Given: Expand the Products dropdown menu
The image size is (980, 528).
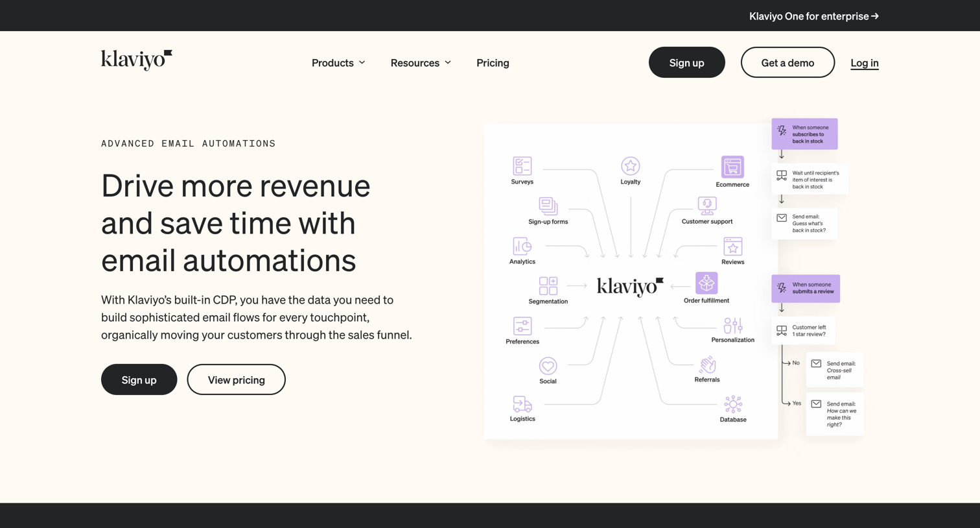Looking at the screenshot, I should point(338,63).
